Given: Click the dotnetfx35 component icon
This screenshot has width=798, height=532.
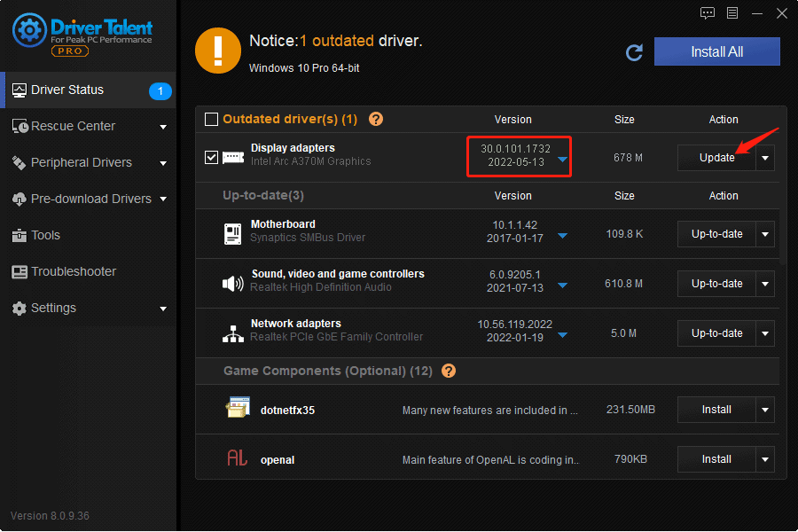Looking at the screenshot, I should click(238, 407).
